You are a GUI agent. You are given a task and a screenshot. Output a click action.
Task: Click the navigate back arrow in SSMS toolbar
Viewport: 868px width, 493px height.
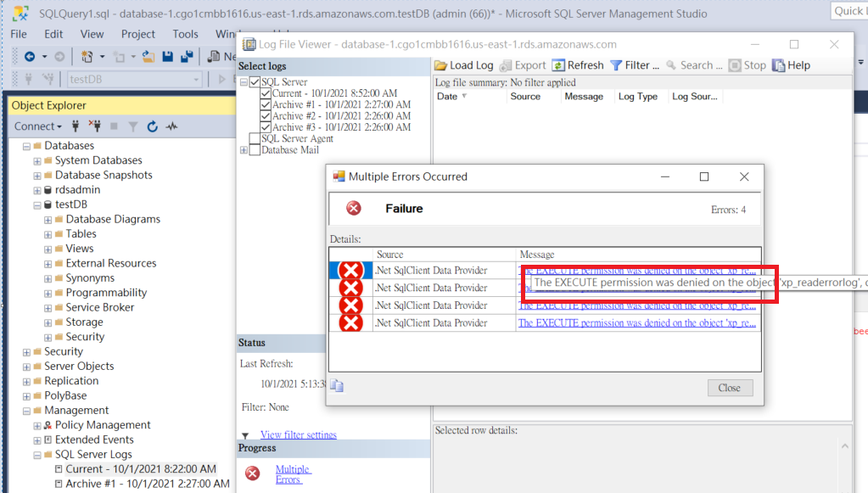pos(30,57)
